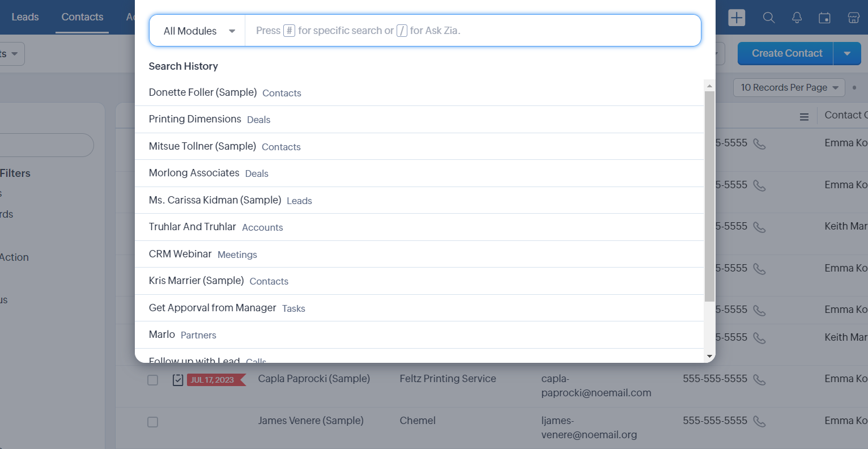Expand the Create Contact dropdown arrow

tap(847, 54)
